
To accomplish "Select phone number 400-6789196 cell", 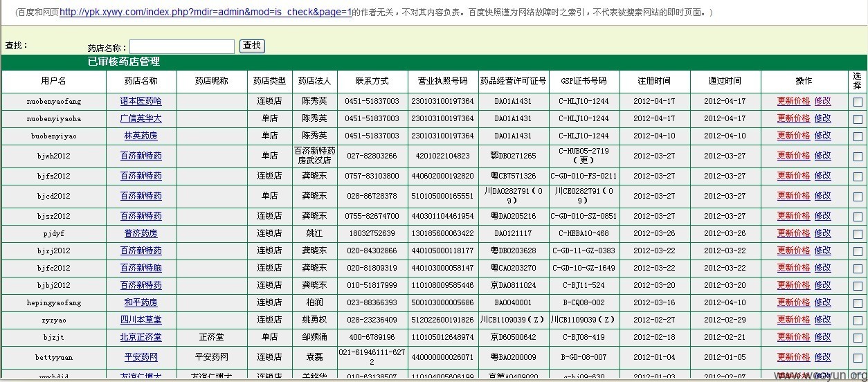I will [371, 337].
